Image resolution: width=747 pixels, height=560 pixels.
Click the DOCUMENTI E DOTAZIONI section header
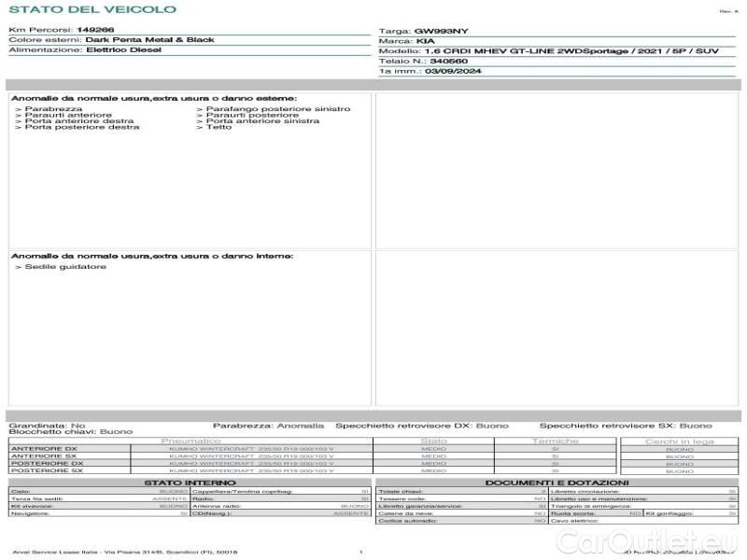pyautogui.click(x=557, y=483)
